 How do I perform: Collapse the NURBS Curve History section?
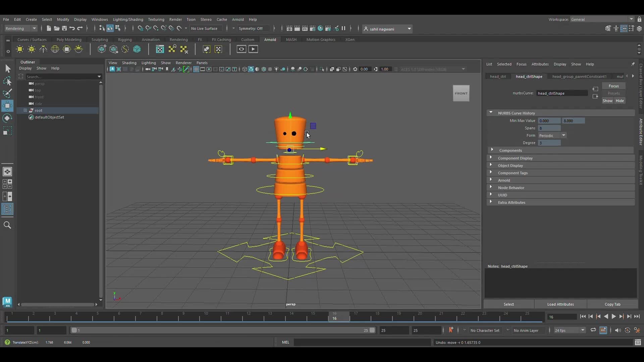tap(491, 113)
